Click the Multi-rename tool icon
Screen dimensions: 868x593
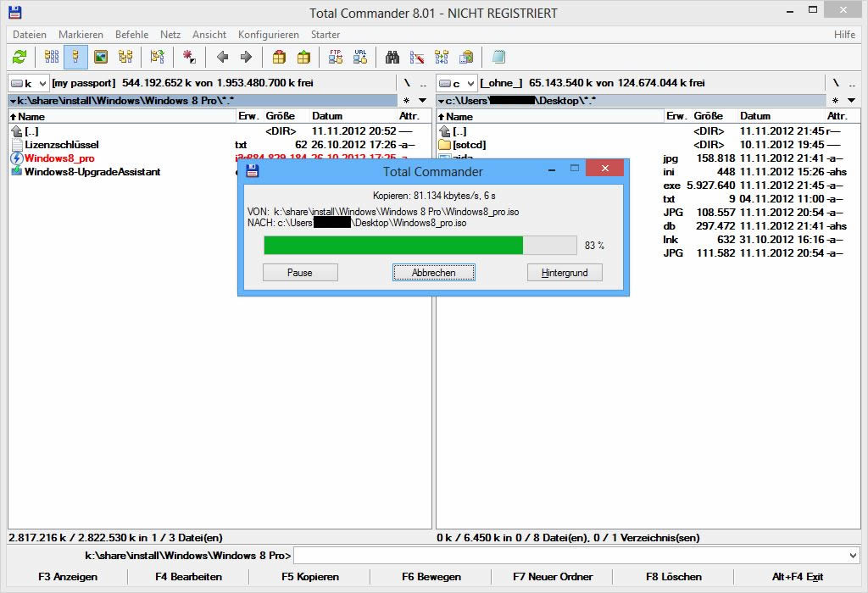pyautogui.click(x=417, y=57)
